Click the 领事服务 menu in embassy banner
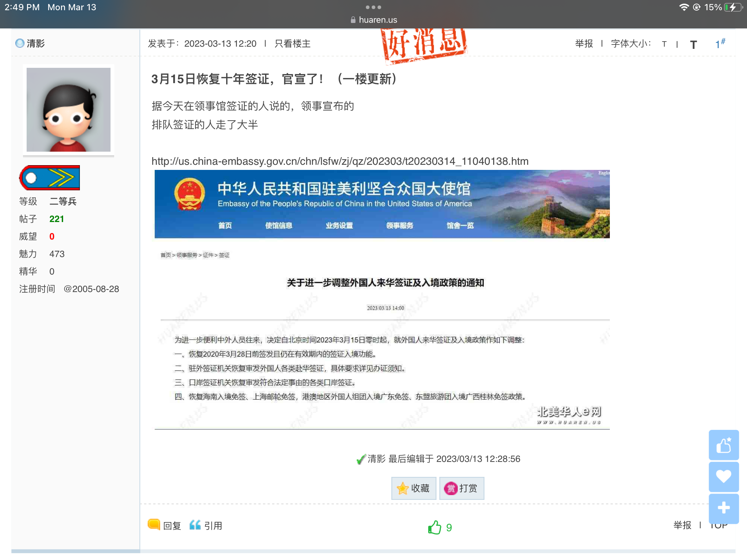Image resolution: width=747 pixels, height=560 pixels. 399,225
